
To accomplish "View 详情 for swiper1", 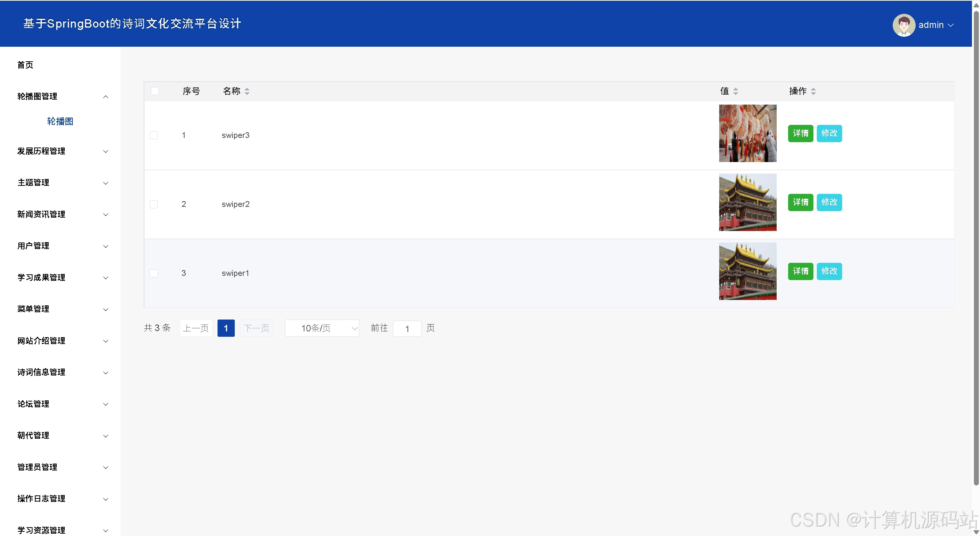I will [x=800, y=271].
